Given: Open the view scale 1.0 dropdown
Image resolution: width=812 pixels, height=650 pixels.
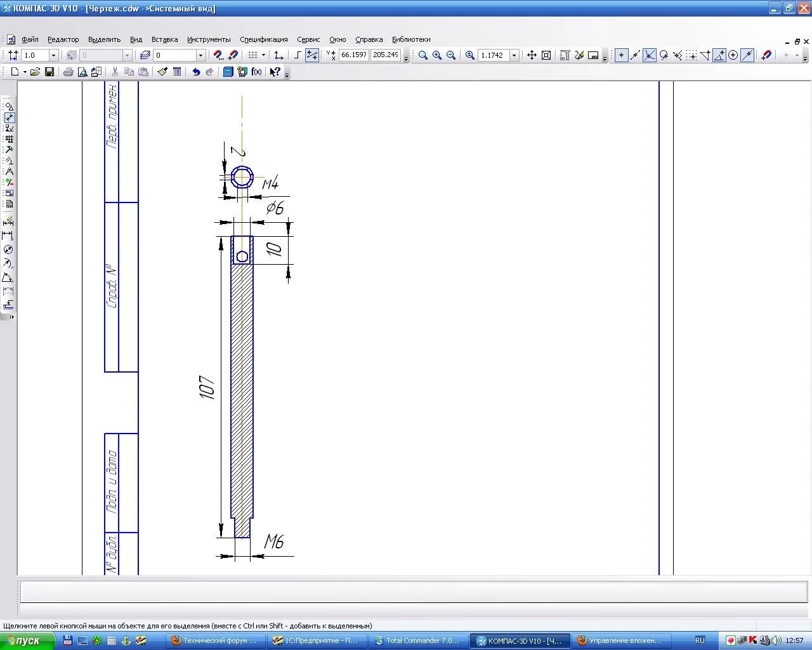Looking at the screenshot, I should pyautogui.click(x=53, y=55).
